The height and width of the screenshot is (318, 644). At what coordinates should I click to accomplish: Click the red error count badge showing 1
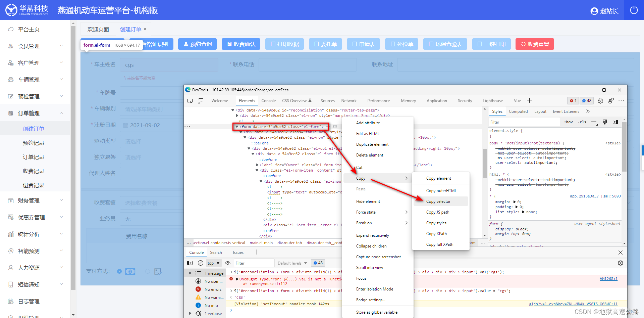[x=573, y=101]
